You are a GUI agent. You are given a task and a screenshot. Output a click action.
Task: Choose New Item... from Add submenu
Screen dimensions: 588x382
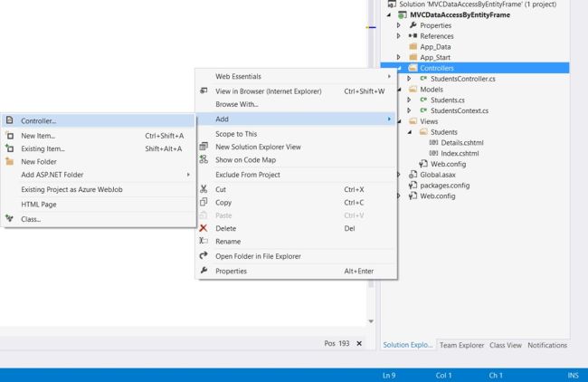[99, 136]
